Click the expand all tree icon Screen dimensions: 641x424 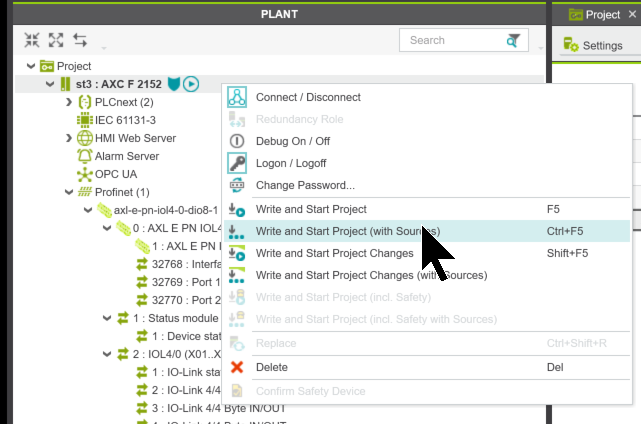pos(56,41)
